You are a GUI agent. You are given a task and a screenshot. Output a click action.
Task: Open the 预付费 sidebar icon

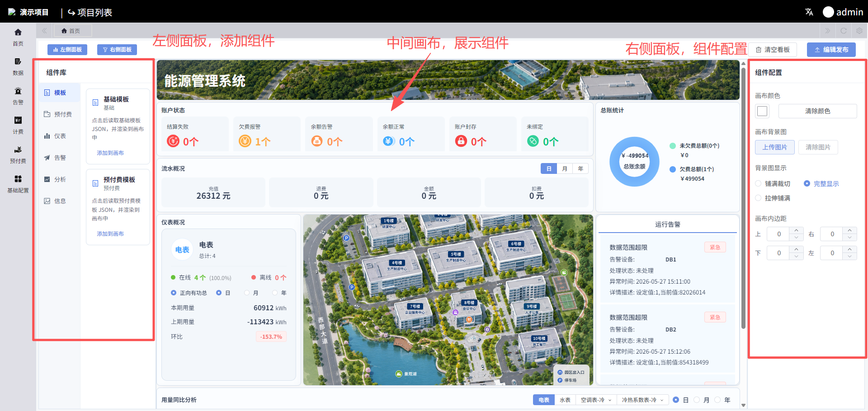point(18,149)
